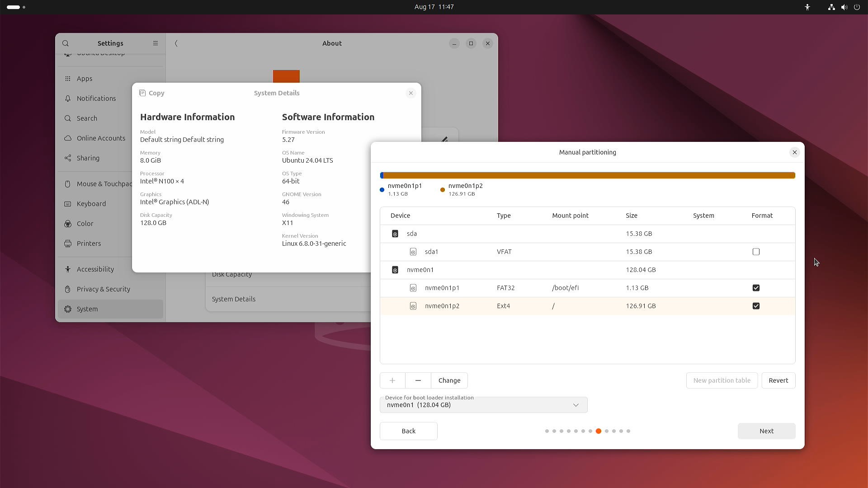This screenshot has height=488, width=868.
Task: Click orange nvme0n1p2 legend dot
Action: (443, 190)
